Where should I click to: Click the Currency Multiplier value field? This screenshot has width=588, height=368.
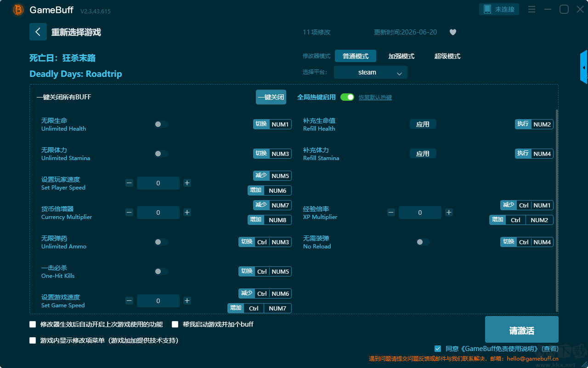point(158,213)
